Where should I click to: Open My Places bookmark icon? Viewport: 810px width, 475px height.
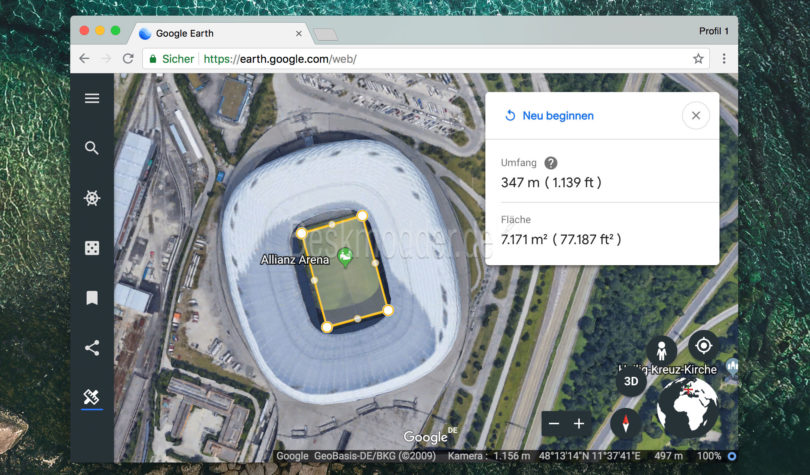tap(92, 298)
